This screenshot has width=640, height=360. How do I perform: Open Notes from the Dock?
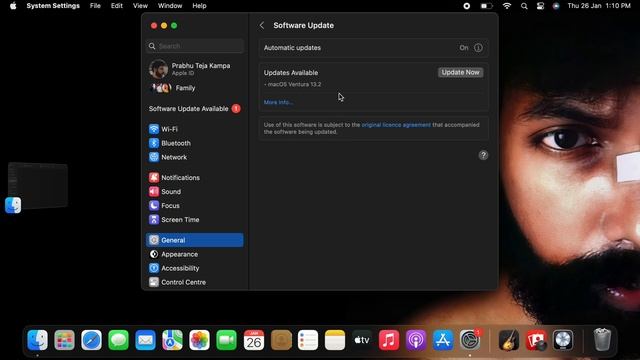tap(335, 340)
